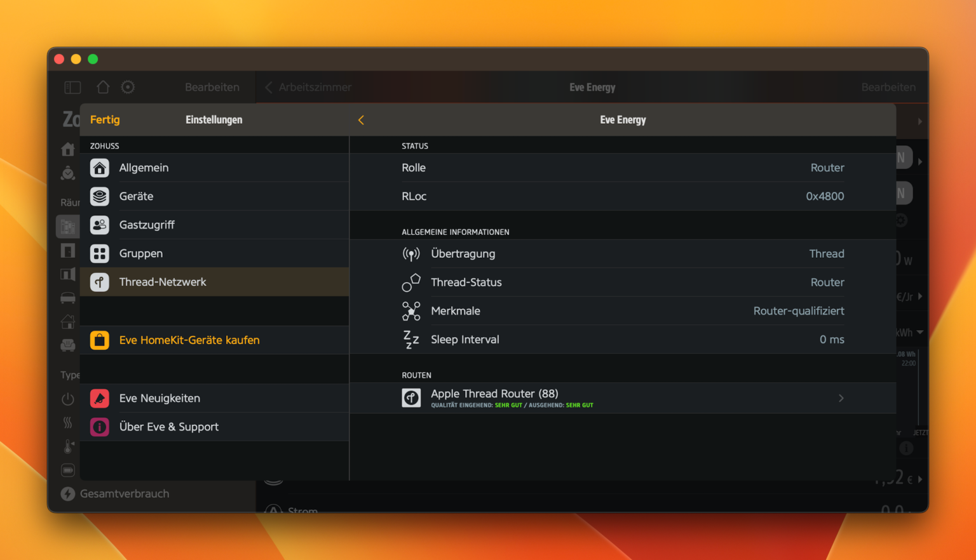
Task: Click the Merkmale network nodes icon
Action: tap(411, 310)
